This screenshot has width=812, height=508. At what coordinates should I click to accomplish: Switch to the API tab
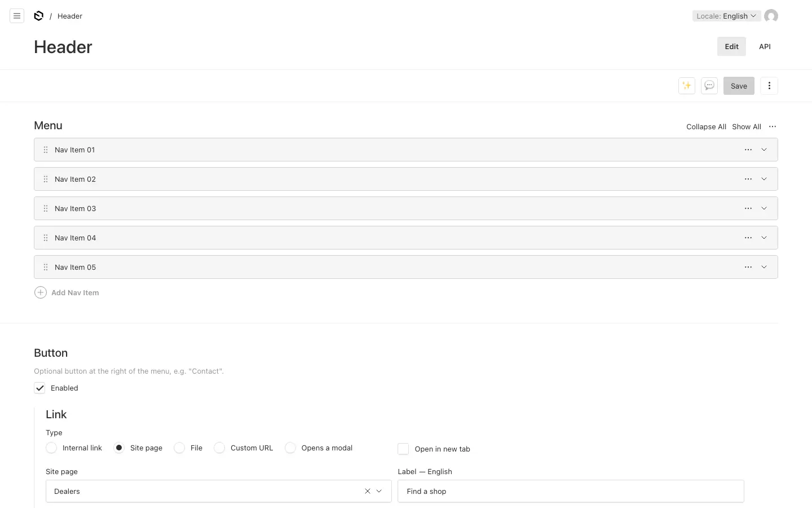coord(765,46)
